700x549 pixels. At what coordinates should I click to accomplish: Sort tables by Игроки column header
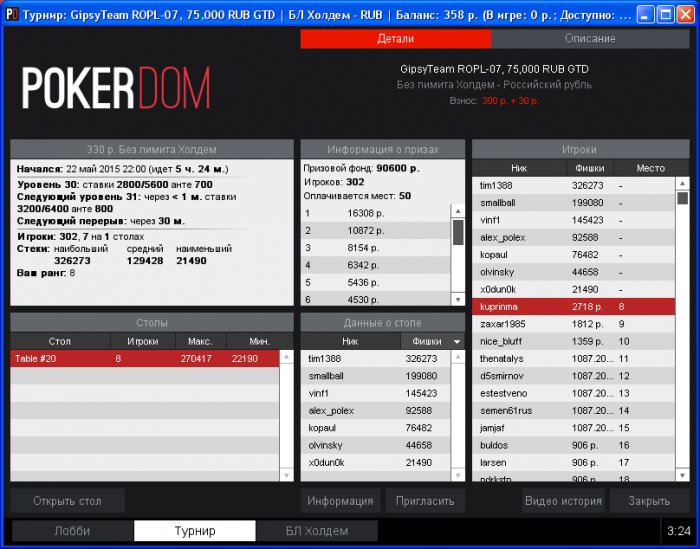(143, 341)
